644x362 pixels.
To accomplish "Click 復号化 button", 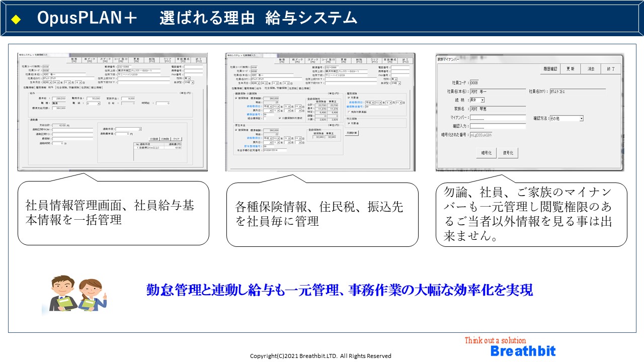I will [508, 153].
